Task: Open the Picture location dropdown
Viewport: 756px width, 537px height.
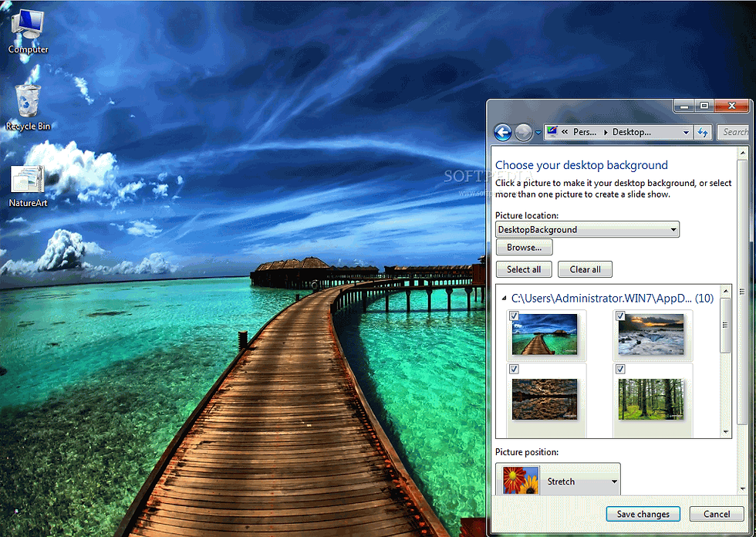Action: (673, 229)
